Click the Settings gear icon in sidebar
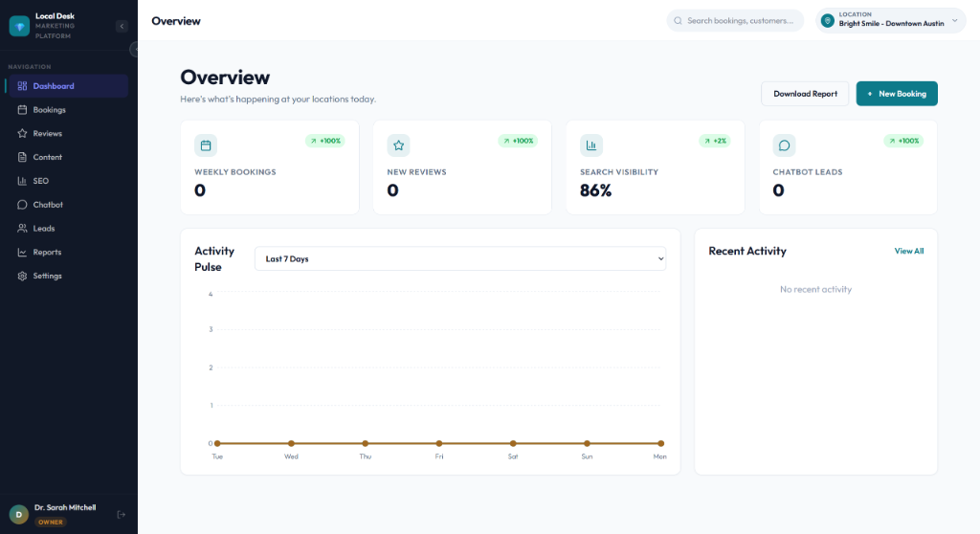This screenshot has height=534, width=980. pyautogui.click(x=23, y=277)
